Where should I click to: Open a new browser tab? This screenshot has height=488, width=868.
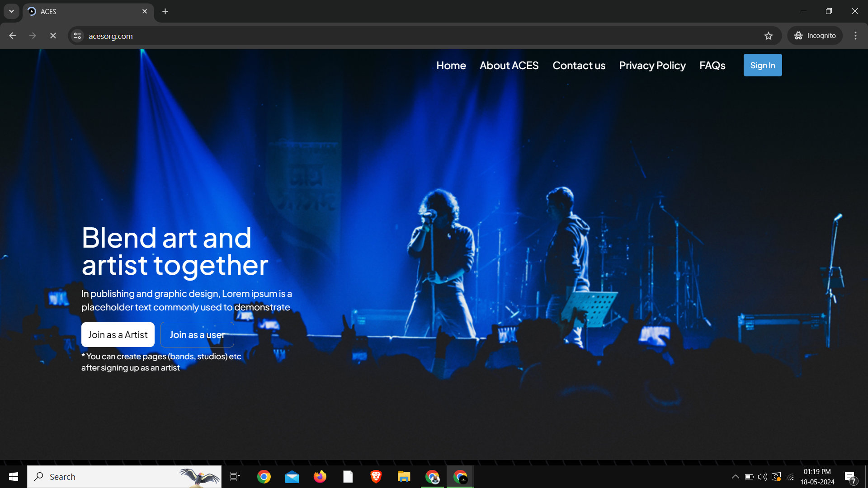[165, 11]
